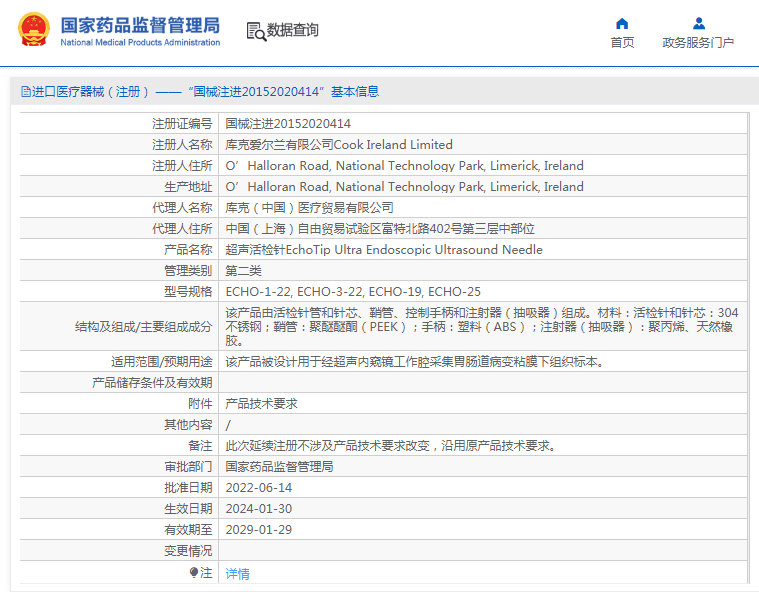The image size is (759, 592).
Task: Click the 附件 label cell
Action: coord(119,404)
